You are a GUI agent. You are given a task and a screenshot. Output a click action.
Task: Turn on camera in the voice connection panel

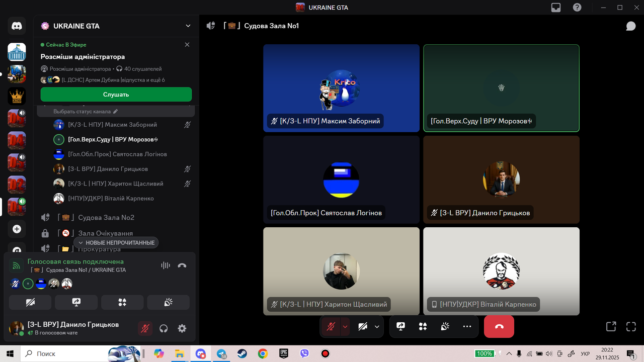pyautogui.click(x=30, y=302)
